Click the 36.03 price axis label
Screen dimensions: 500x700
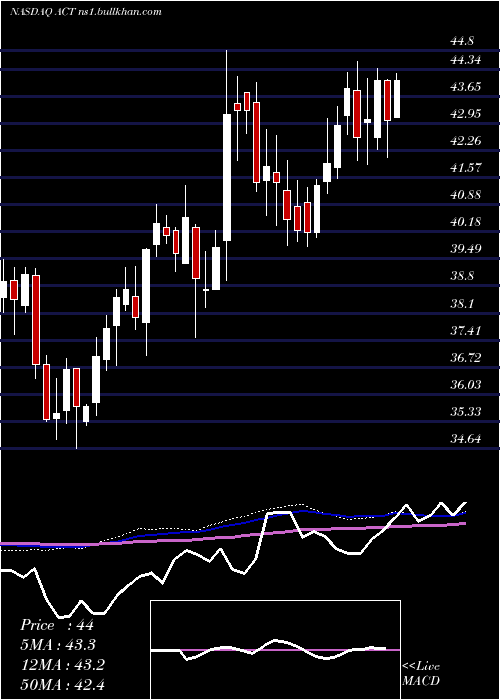[x=466, y=384]
